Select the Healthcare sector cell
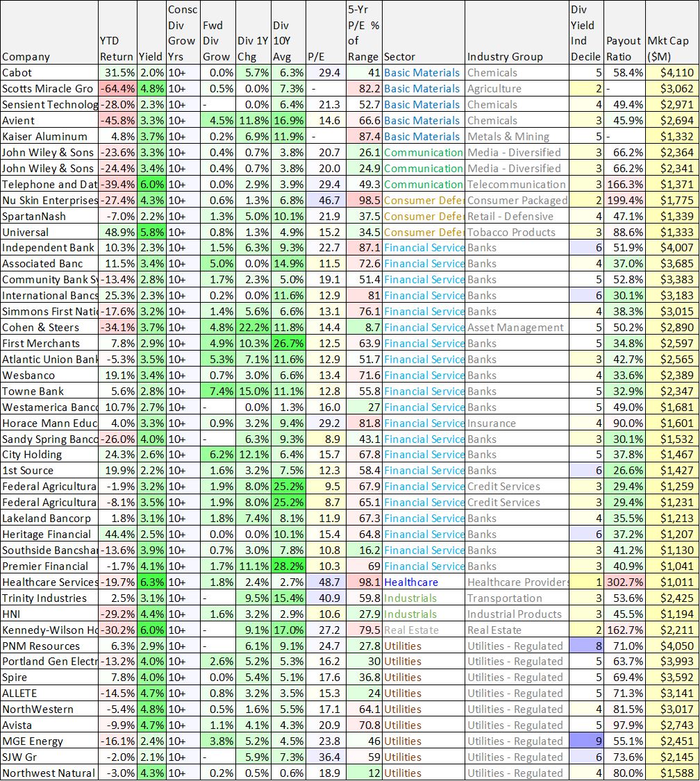Image resolution: width=700 pixels, height=781 pixels. click(x=424, y=582)
